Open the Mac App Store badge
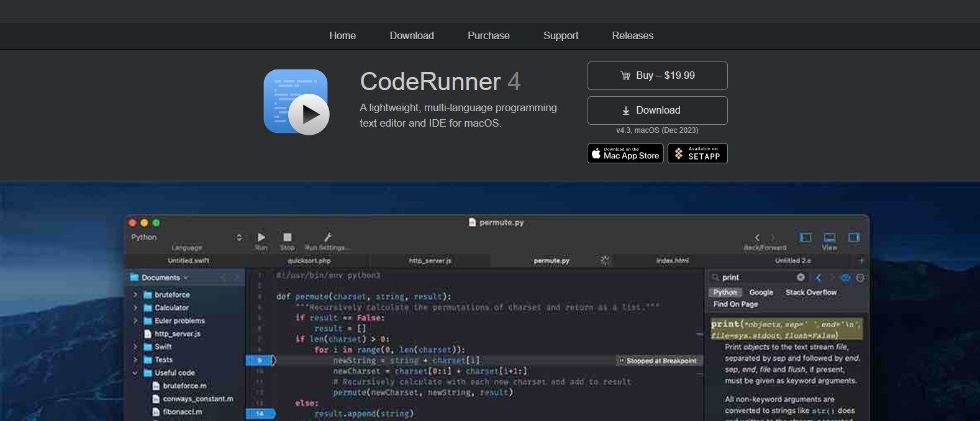The width and height of the screenshot is (980, 421). point(625,153)
